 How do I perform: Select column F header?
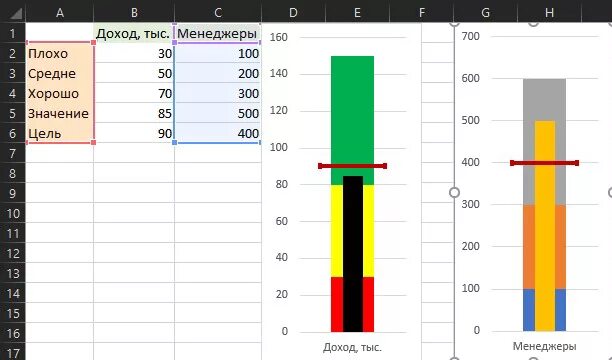click(422, 13)
